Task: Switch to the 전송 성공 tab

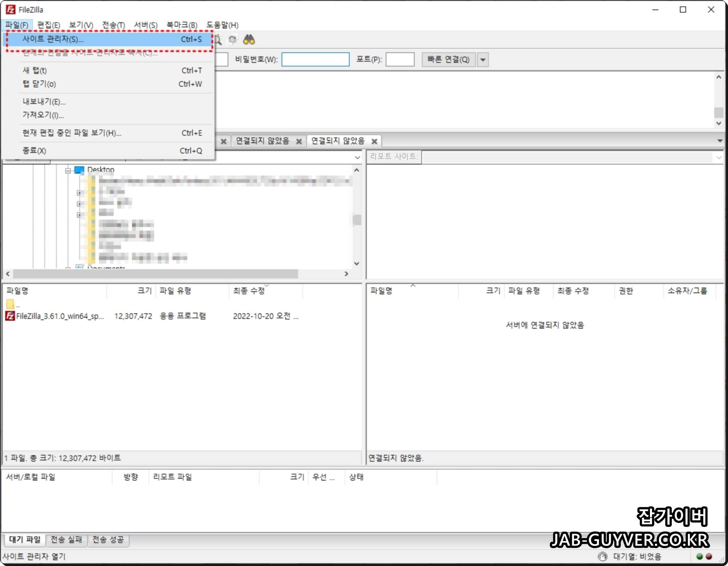Action: pyautogui.click(x=108, y=540)
